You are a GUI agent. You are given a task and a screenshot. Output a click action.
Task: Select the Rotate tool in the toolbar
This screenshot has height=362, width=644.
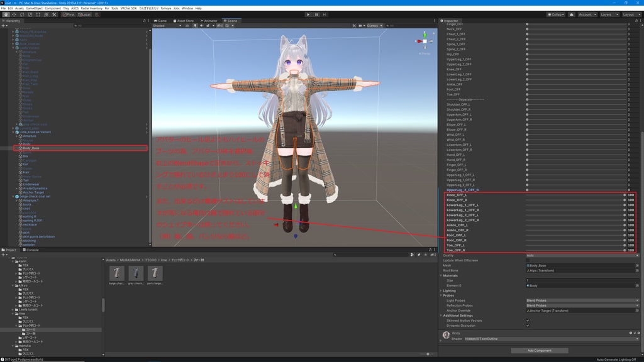click(22, 14)
